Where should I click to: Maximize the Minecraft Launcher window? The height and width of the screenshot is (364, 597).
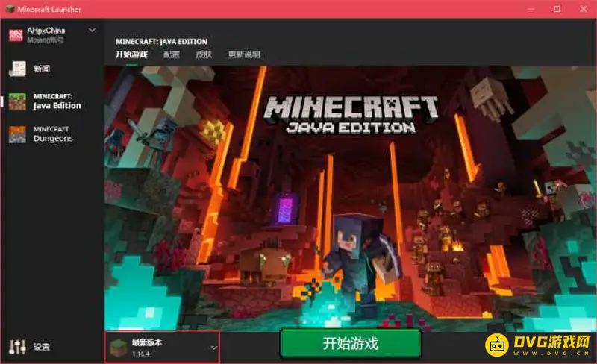point(557,9)
